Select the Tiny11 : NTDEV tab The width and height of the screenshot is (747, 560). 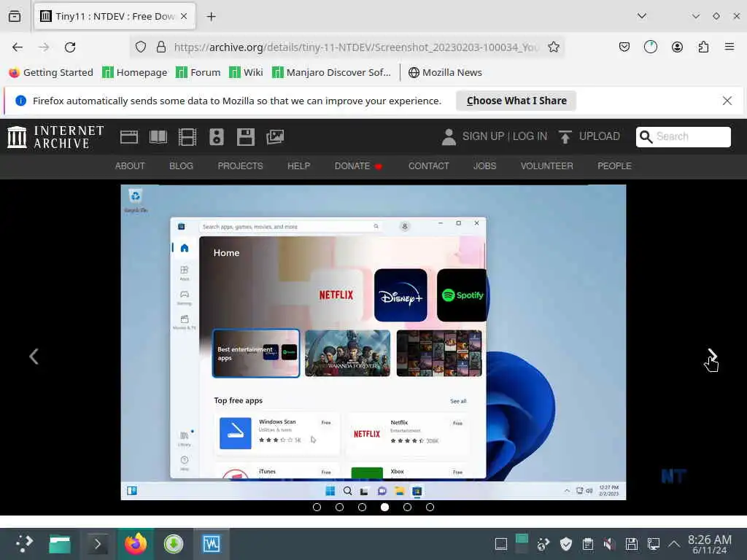click(115, 17)
